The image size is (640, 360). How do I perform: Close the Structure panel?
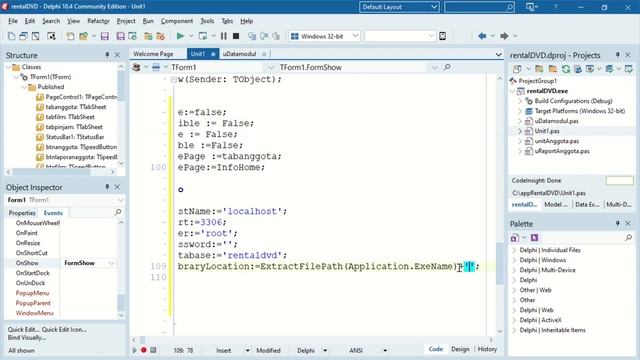tap(118, 55)
